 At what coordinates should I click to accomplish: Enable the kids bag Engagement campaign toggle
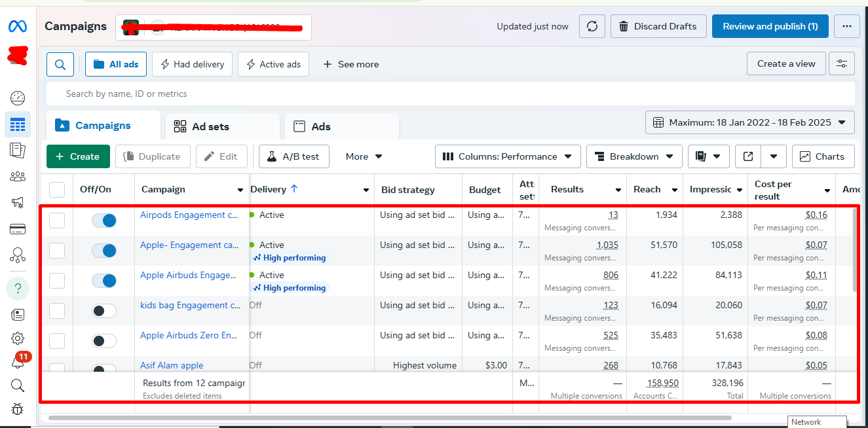104,311
